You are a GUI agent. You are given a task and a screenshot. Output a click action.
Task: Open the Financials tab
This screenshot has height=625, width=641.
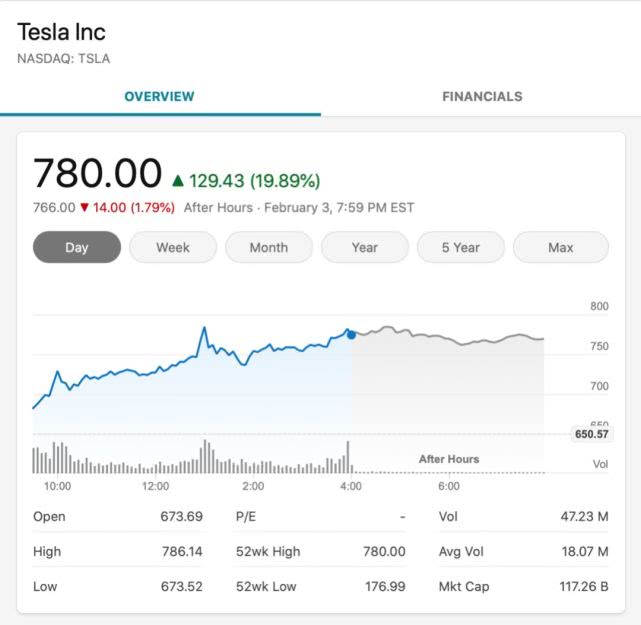[x=482, y=97]
